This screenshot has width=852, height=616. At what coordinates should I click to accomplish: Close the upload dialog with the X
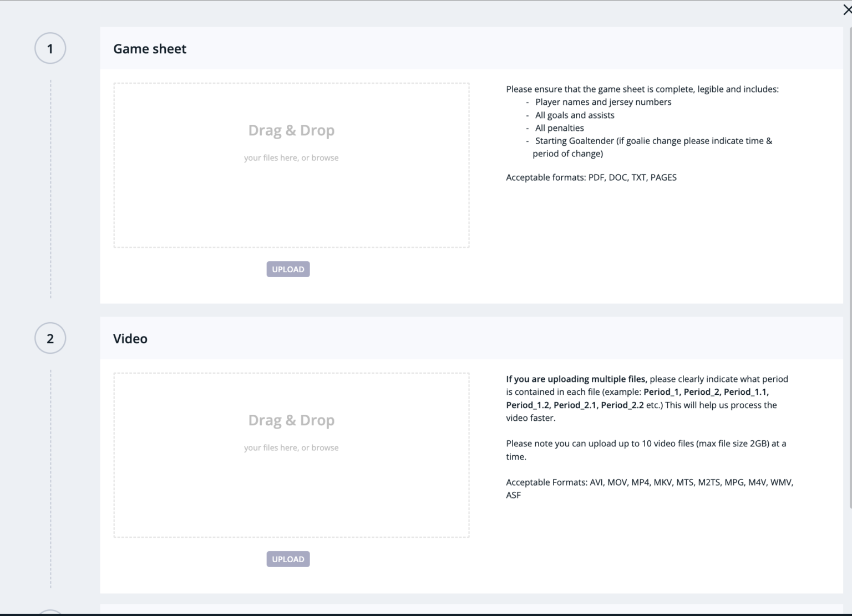[846, 10]
